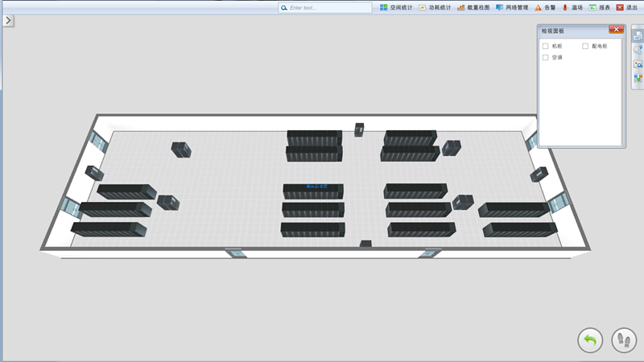Viewport: 644px width, 362px height.
Task: Click the search text input field
Action: [x=326, y=7]
